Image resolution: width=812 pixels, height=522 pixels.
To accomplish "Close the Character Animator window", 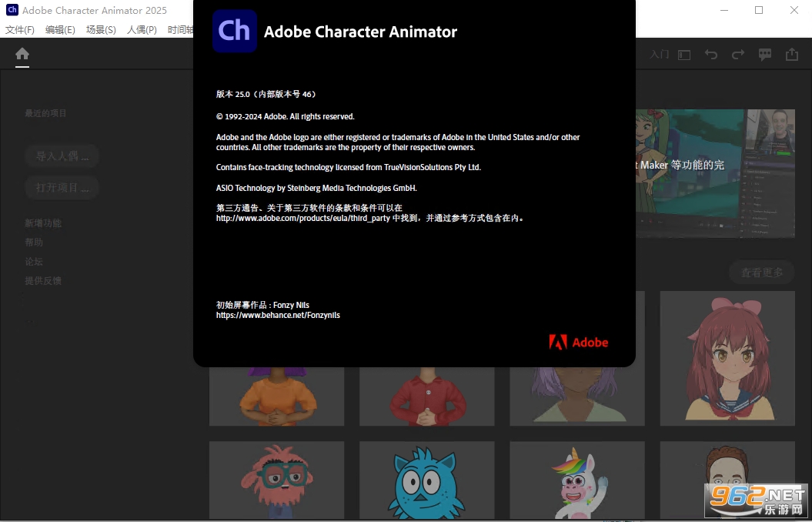I will (x=794, y=10).
